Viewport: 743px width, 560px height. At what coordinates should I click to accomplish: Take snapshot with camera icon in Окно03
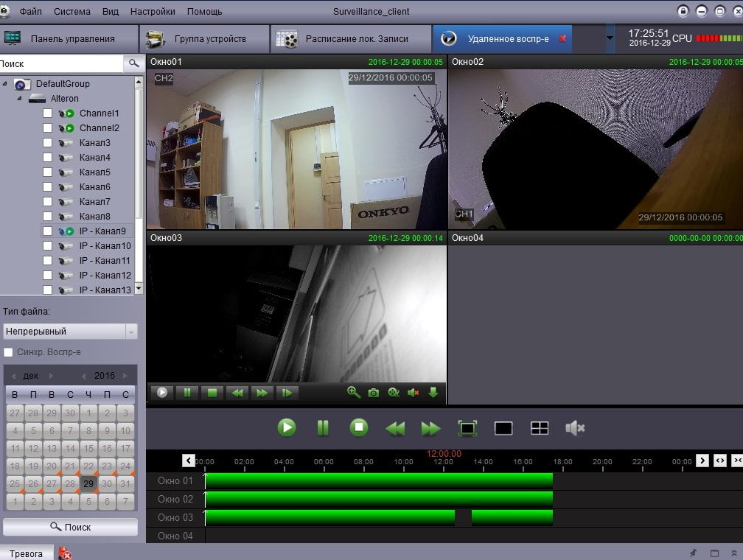click(374, 393)
